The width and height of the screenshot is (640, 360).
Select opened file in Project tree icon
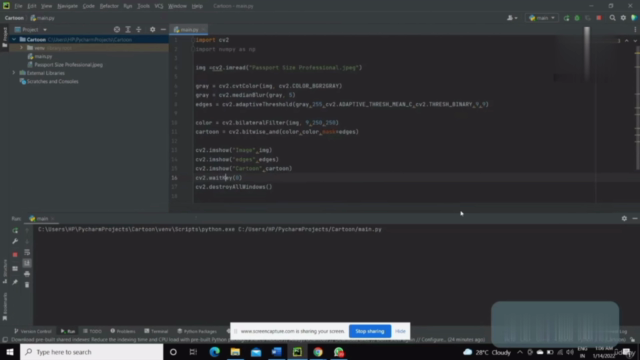click(117, 29)
